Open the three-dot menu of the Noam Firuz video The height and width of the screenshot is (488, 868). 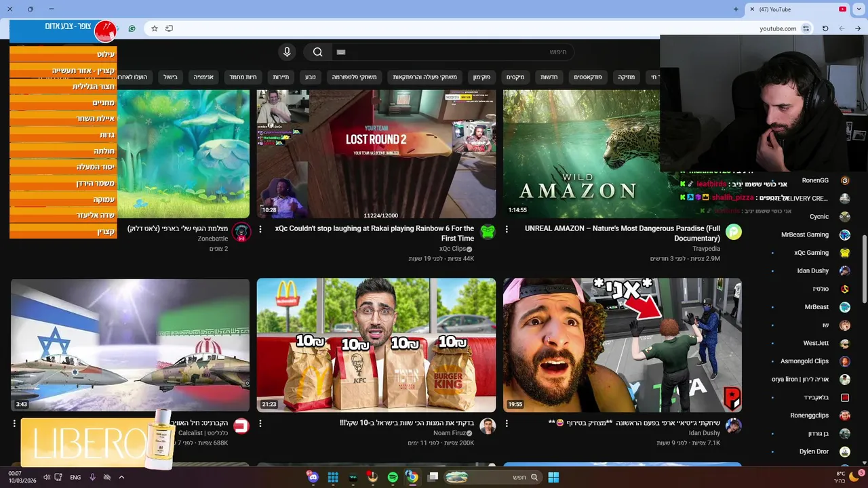point(260,424)
